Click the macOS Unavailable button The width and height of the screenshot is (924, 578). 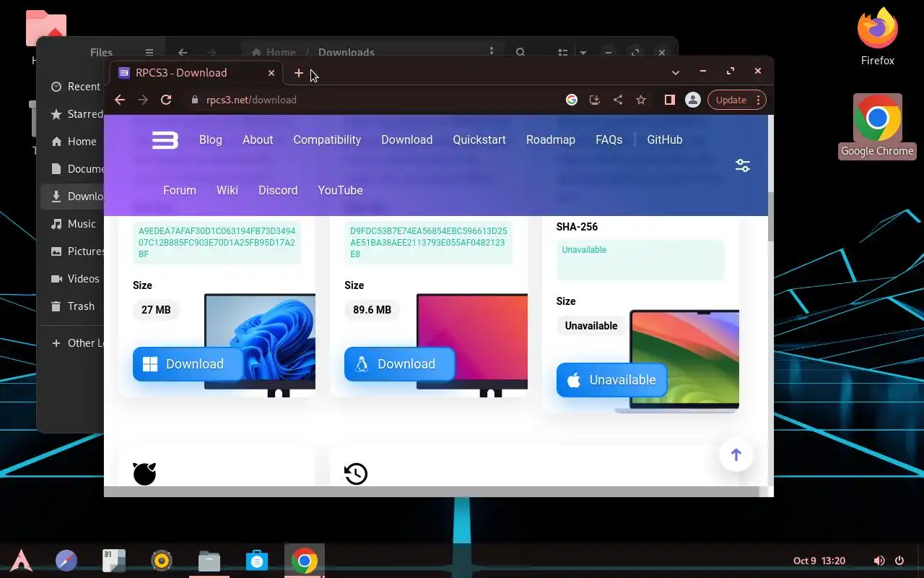[x=611, y=380]
